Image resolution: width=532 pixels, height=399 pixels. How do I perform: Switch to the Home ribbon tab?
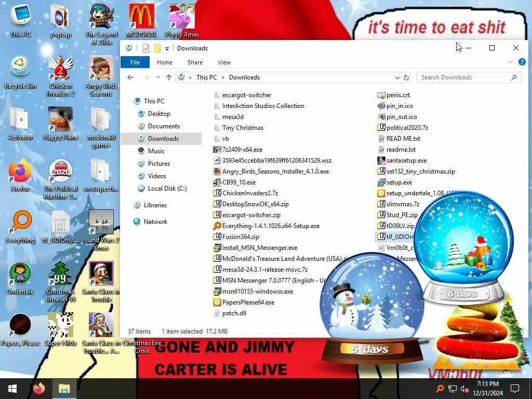(165, 62)
